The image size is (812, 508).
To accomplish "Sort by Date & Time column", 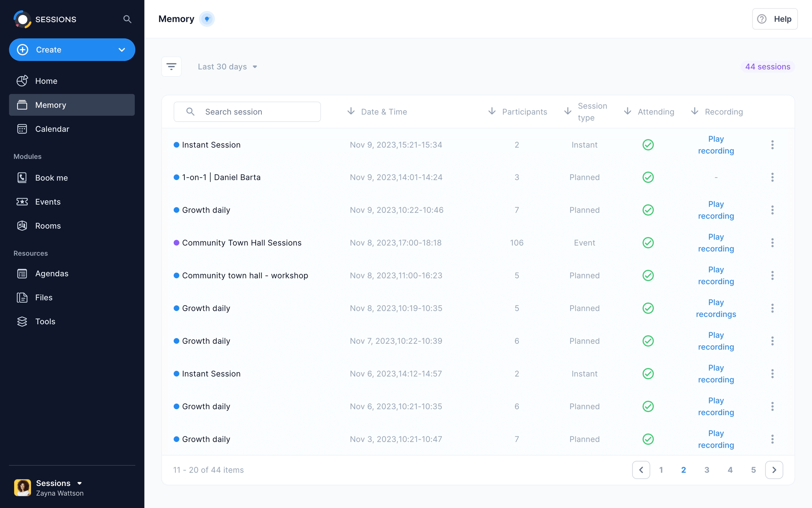I will [x=377, y=112].
